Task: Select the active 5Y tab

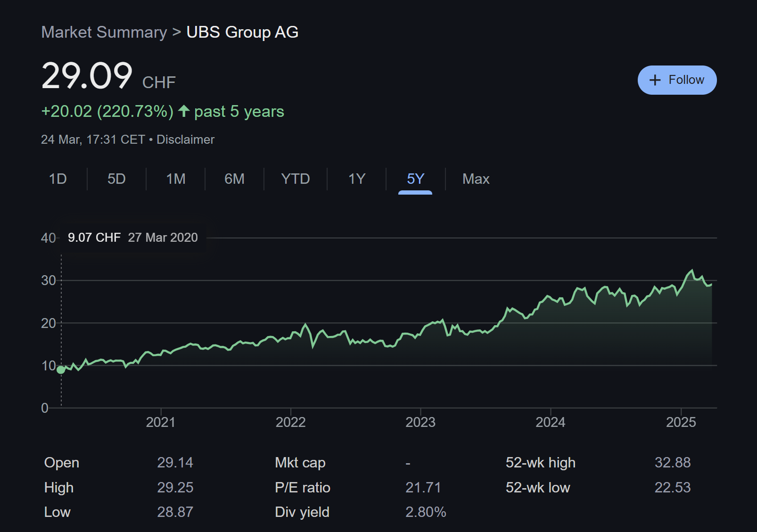Action: pyautogui.click(x=415, y=179)
